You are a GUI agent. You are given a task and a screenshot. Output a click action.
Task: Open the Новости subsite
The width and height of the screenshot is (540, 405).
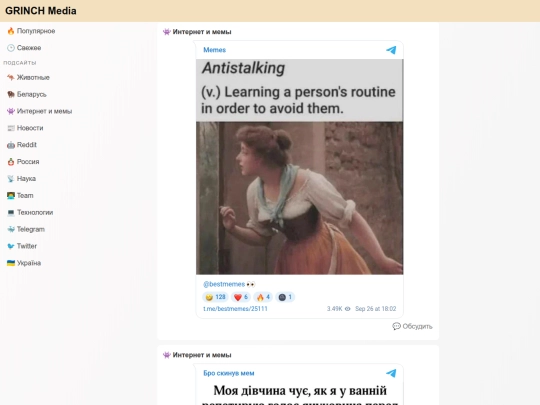pyautogui.click(x=30, y=128)
